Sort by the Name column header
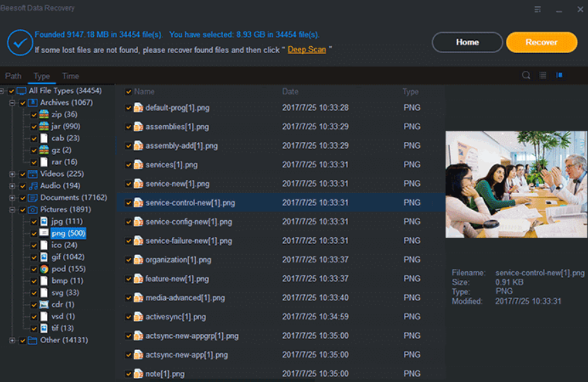This screenshot has height=382, width=588. [144, 92]
